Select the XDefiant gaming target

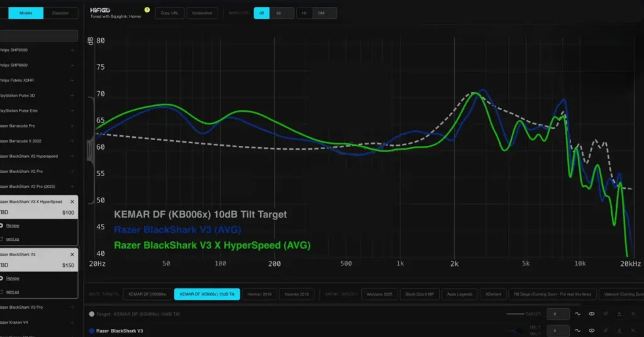493,294
